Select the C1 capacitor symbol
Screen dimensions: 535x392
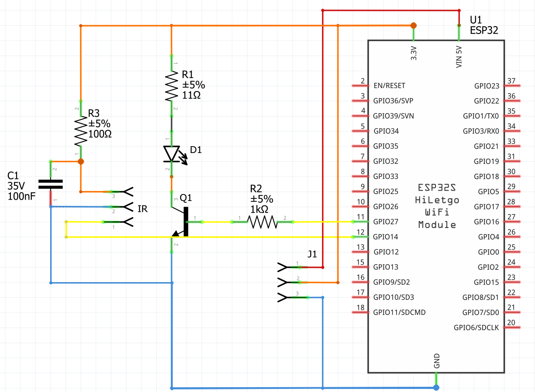[51, 184]
